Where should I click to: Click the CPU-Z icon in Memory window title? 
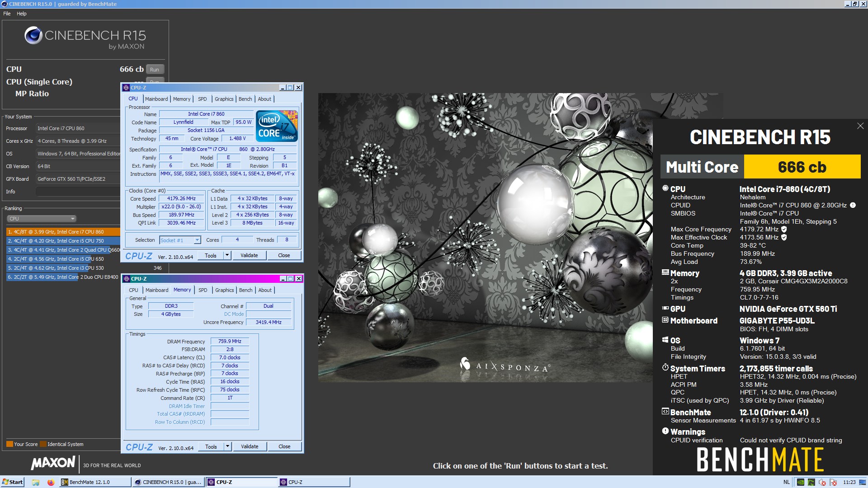[x=127, y=279]
